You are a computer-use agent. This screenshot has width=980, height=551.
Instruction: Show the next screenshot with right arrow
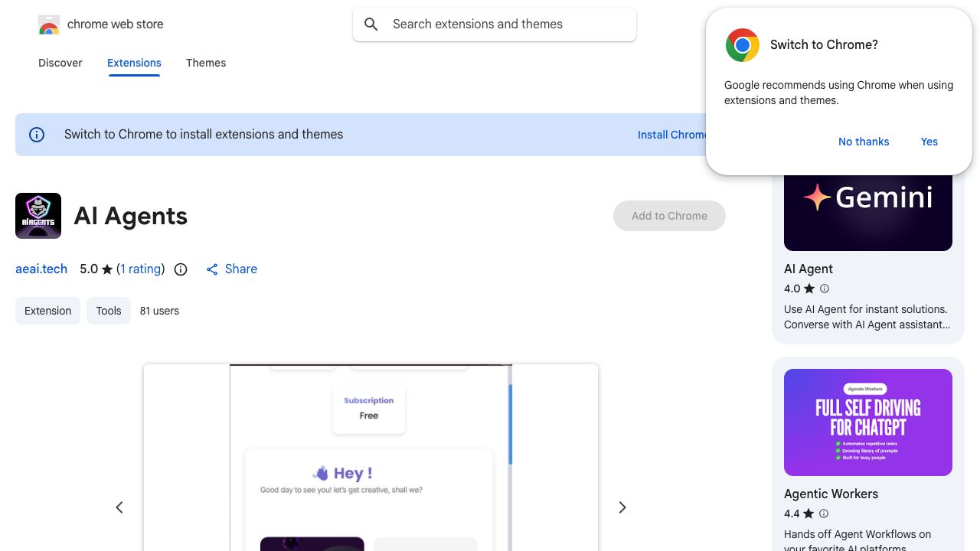(x=622, y=507)
